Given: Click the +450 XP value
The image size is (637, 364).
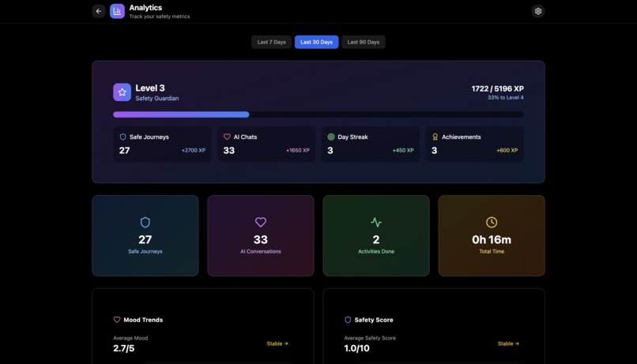Looking at the screenshot, I should 403,150.
